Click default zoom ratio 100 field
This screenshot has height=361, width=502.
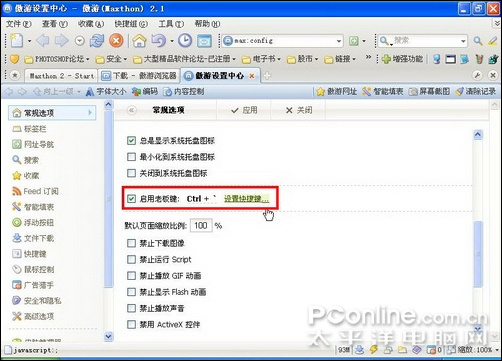point(201,226)
